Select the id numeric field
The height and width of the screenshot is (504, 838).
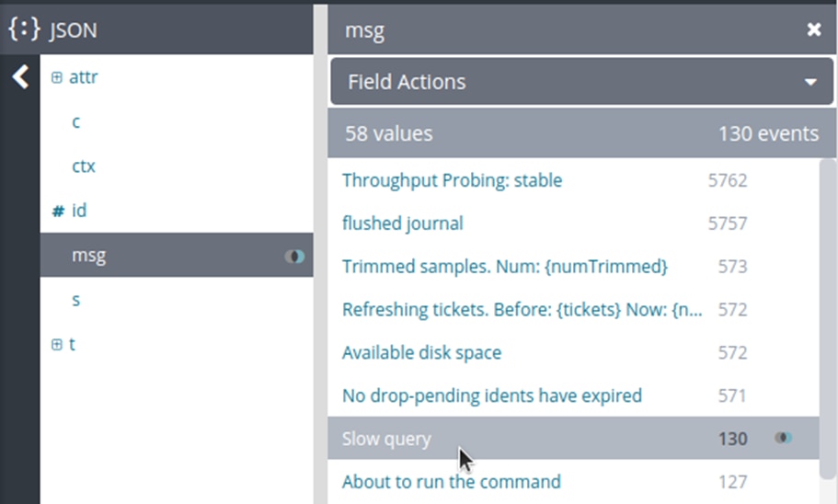pyautogui.click(x=79, y=211)
